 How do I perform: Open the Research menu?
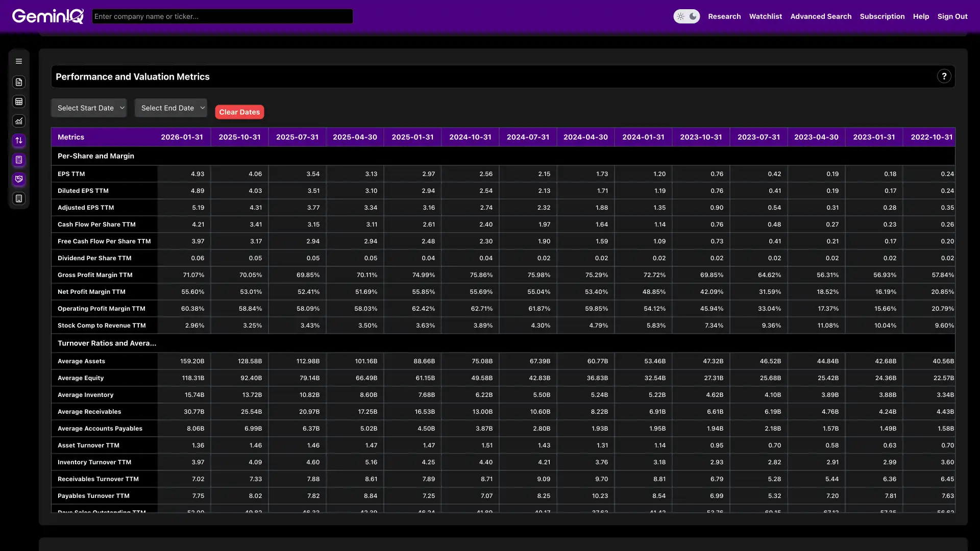coord(724,16)
